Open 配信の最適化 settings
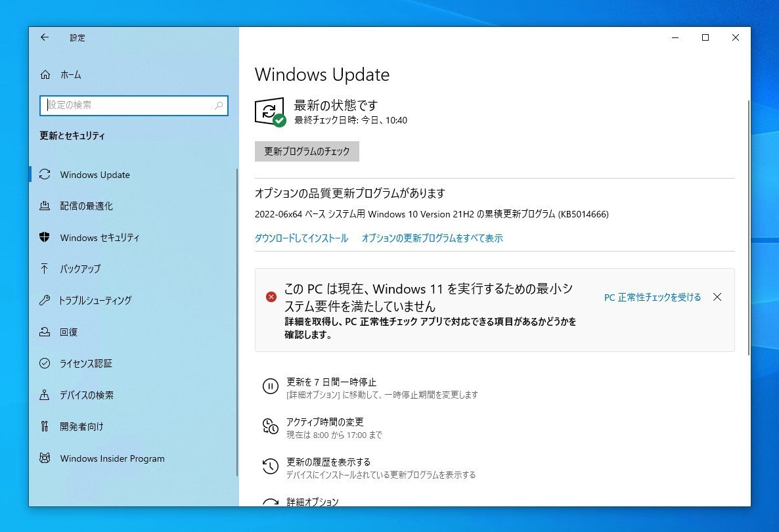 (133, 206)
